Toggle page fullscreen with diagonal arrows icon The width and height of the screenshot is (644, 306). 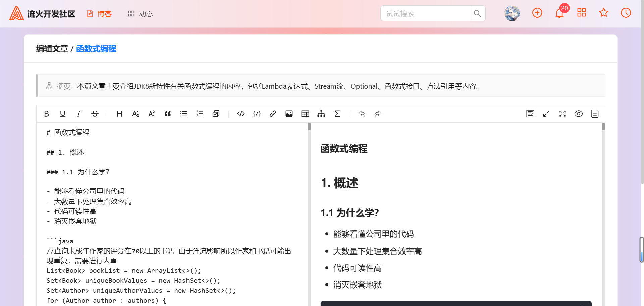pos(546,114)
